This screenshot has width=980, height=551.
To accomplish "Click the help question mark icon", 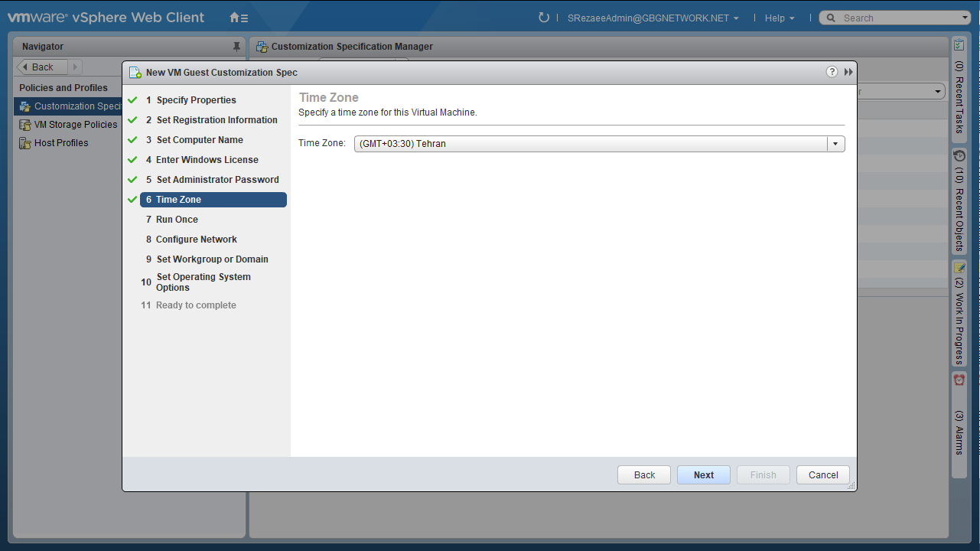I will (x=832, y=72).
